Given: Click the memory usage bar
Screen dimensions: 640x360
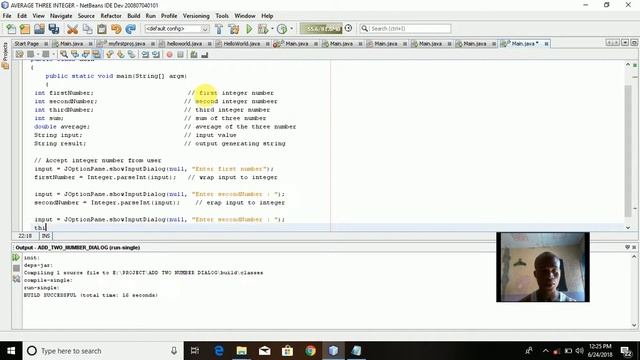Looking at the screenshot, I should click(321, 28).
